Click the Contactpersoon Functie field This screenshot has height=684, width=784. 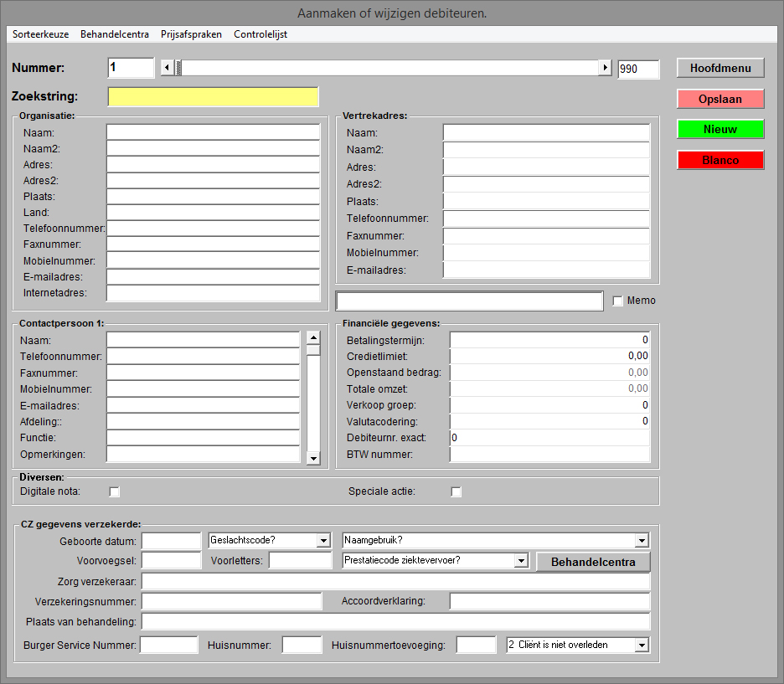(203, 438)
